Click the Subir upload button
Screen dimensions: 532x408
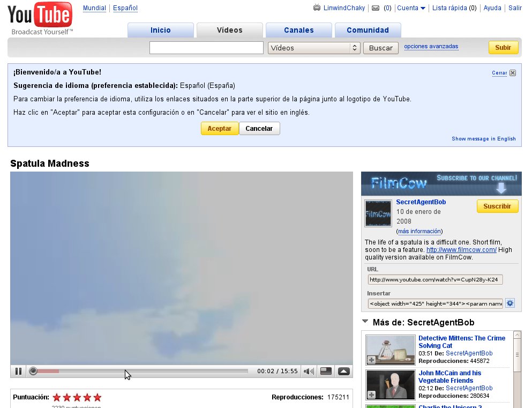point(503,48)
